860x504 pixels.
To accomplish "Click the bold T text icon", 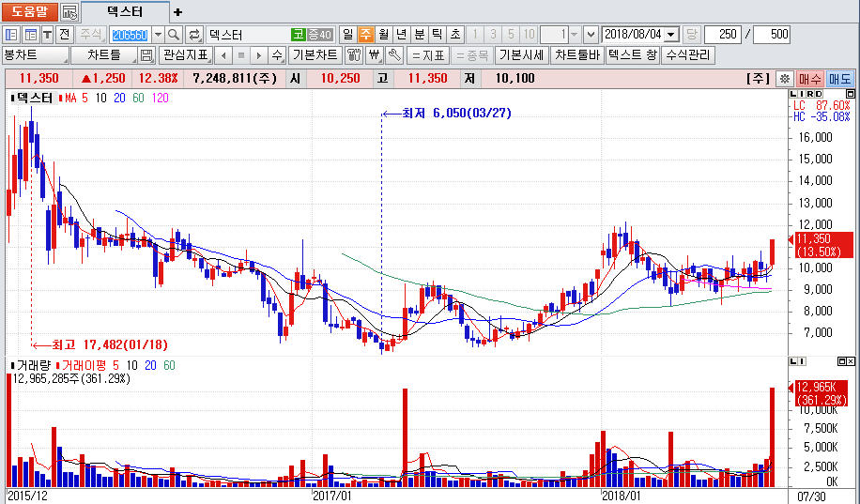I will click(47, 35).
